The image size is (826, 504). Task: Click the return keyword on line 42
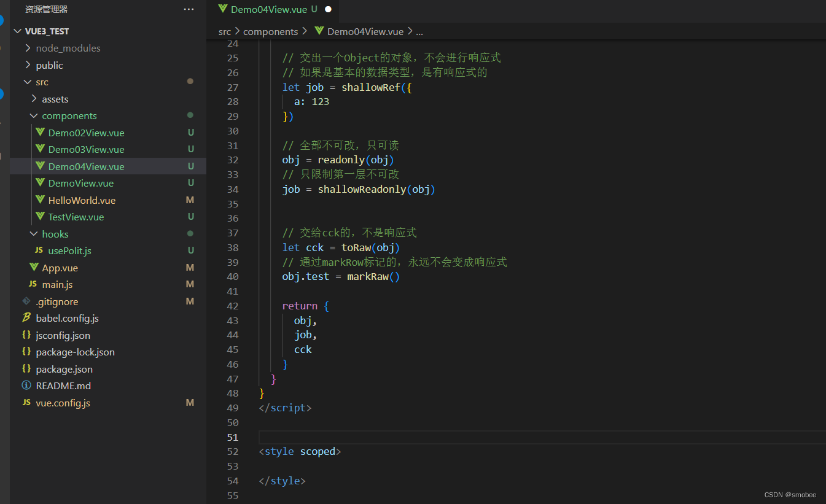(300, 306)
